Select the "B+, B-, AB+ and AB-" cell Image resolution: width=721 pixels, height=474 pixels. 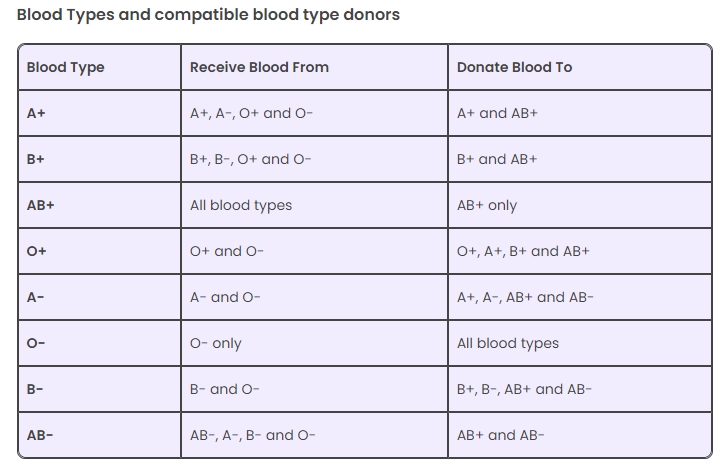[x=524, y=389]
